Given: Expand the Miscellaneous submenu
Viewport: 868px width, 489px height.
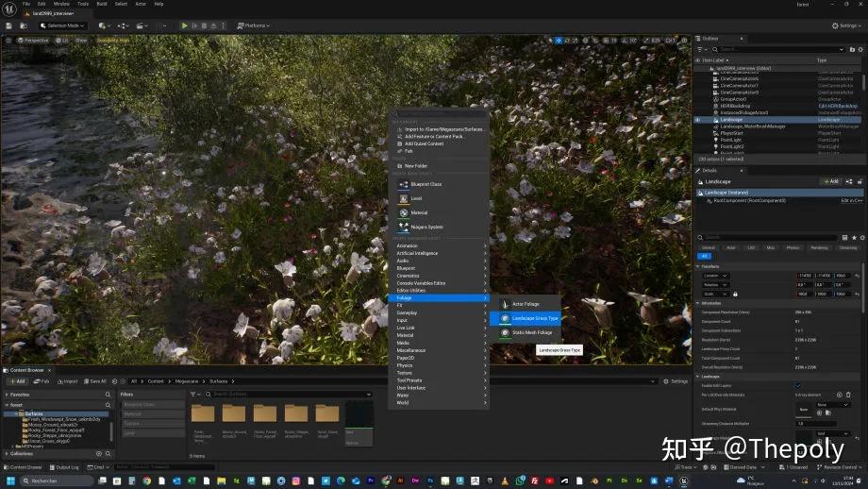Looking at the screenshot, I should pos(439,350).
